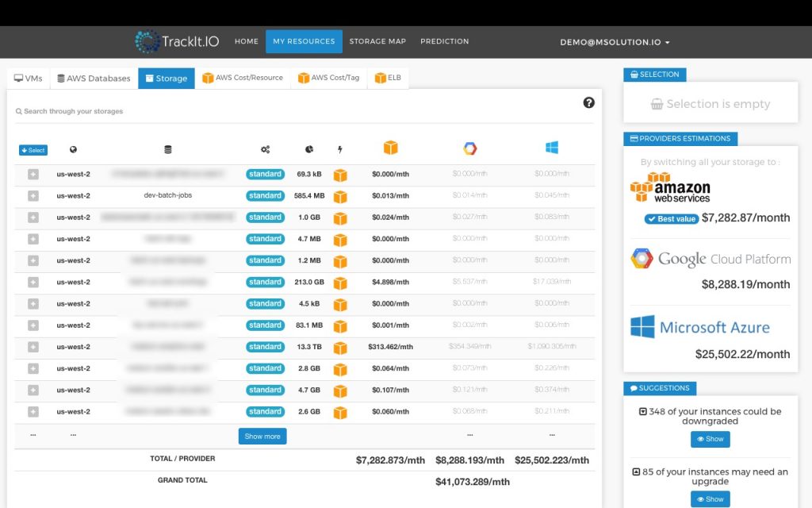Click the Google Cloud pricing column icon
The image size is (812, 508).
coord(469,148)
